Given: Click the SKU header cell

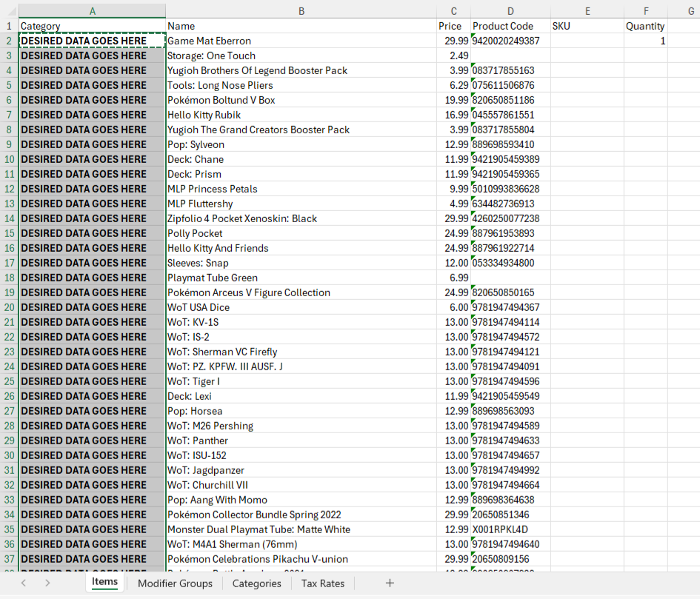Looking at the screenshot, I should point(587,26).
